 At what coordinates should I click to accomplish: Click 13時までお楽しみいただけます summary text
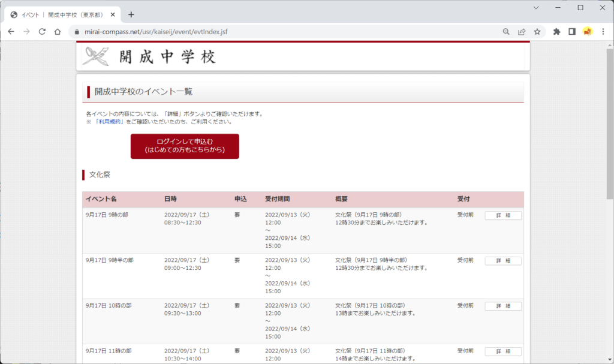pos(375,314)
